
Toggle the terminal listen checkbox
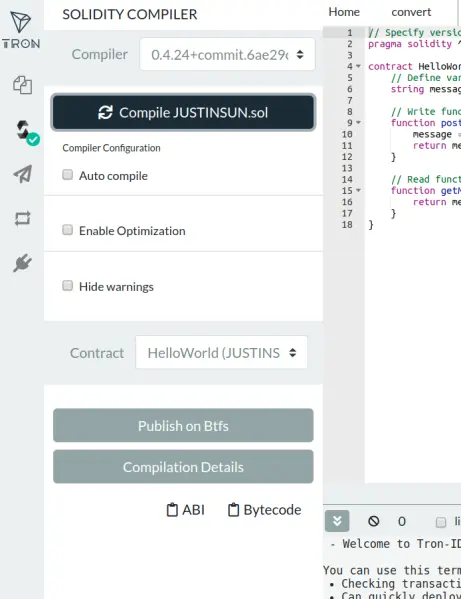click(441, 522)
